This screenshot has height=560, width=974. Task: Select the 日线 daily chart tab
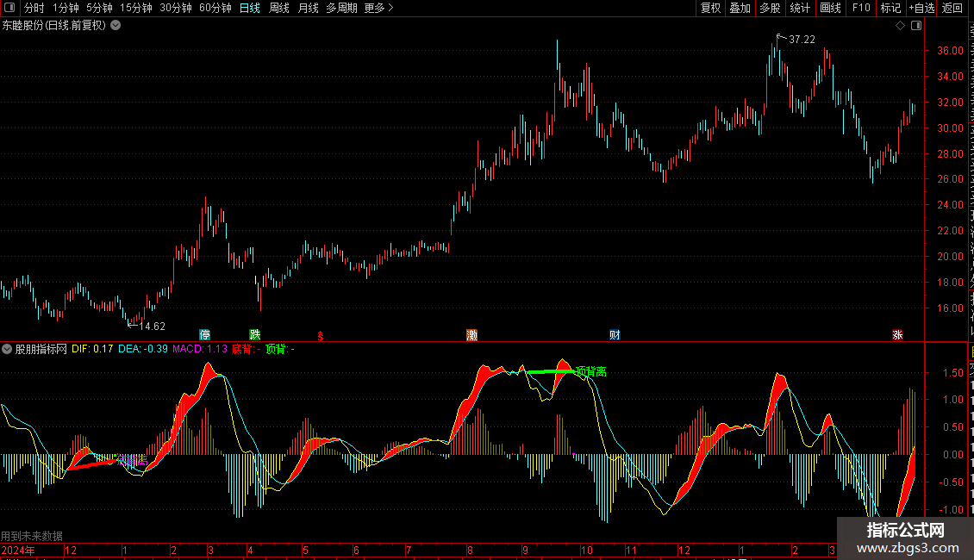(x=250, y=8)
